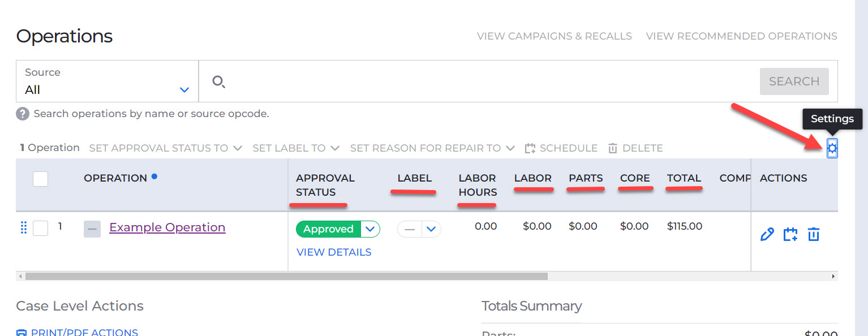Click the drag handle dots on the operation row
Screen dimensions: 868x336
tap(23, 228)
